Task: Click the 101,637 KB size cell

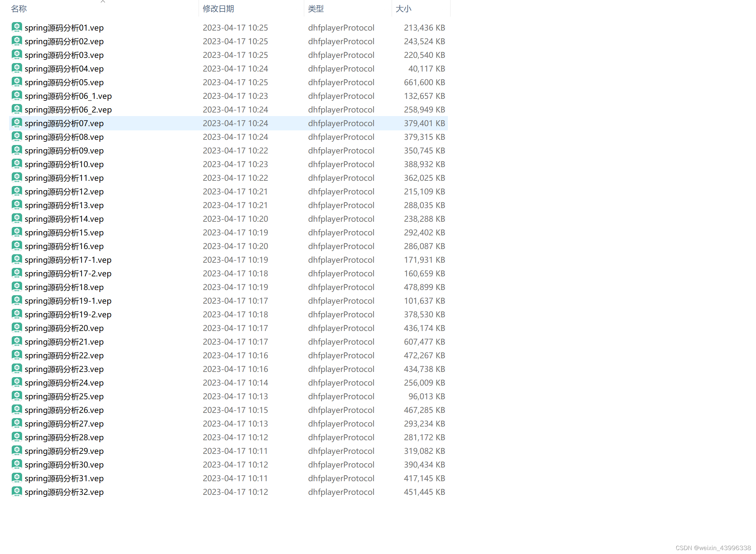Action: (425, 301)
